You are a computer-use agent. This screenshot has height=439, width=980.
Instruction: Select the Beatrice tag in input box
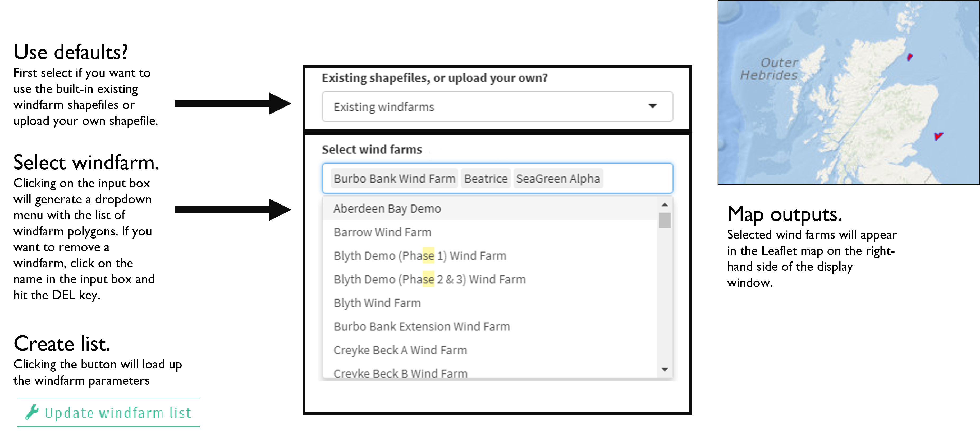coord(486,178)
